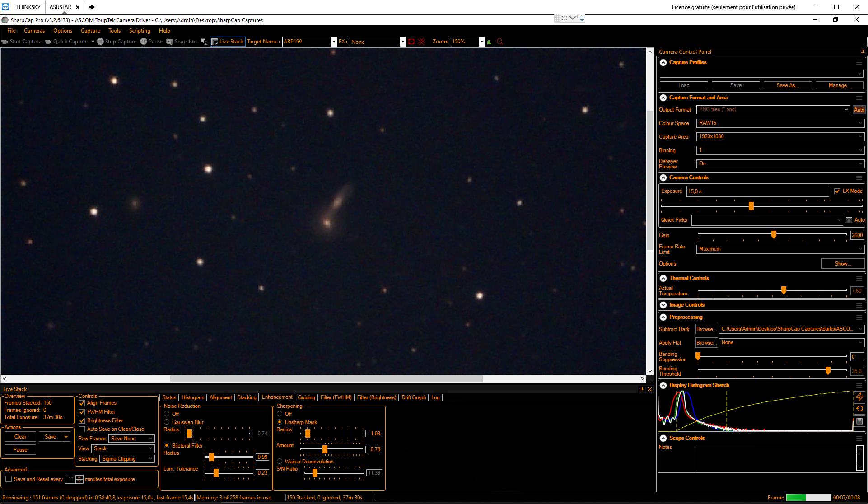Adjust the Exposure slider handle
The height and width of the screenshot is (504, 868).
click(x=751, y=206)
